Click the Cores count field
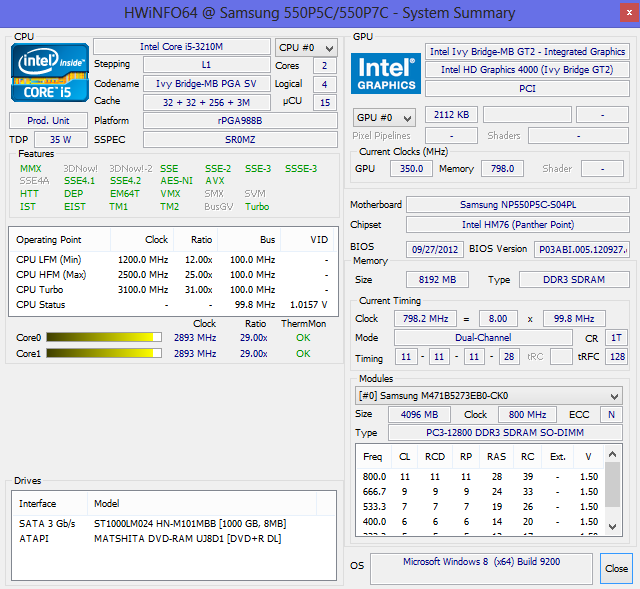Image resolution: width=640 pixels, height=589 pixels. click(324, 65)
